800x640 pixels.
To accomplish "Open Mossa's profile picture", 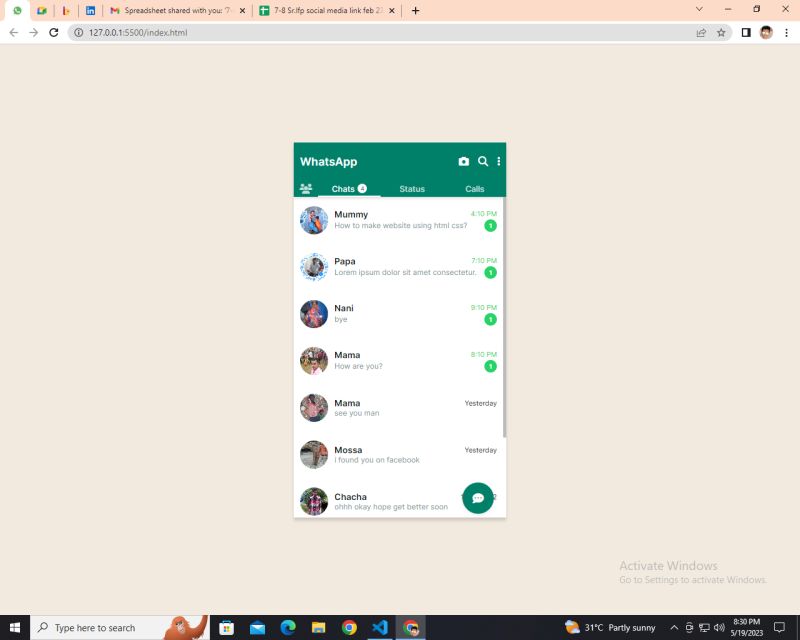I will tap(314, 455).
